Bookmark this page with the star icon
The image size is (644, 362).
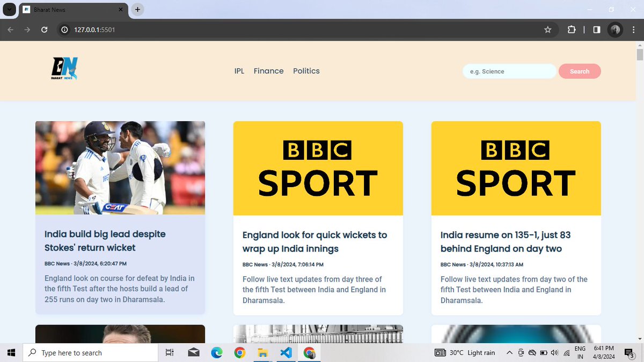(x=547, y=29)
